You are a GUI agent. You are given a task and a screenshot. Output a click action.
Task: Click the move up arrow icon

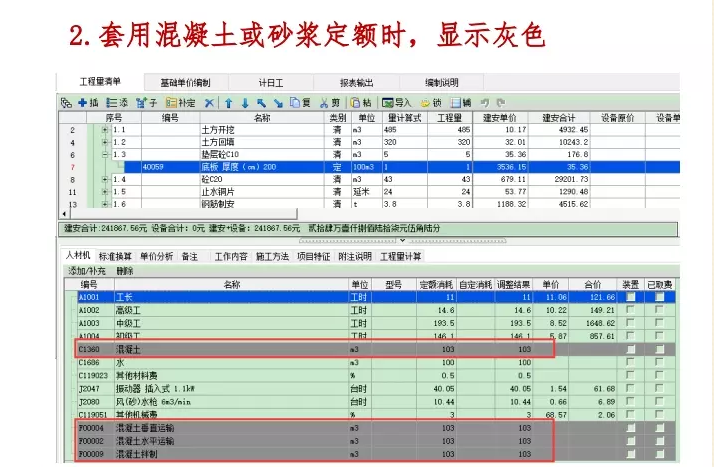click(228, 103)
